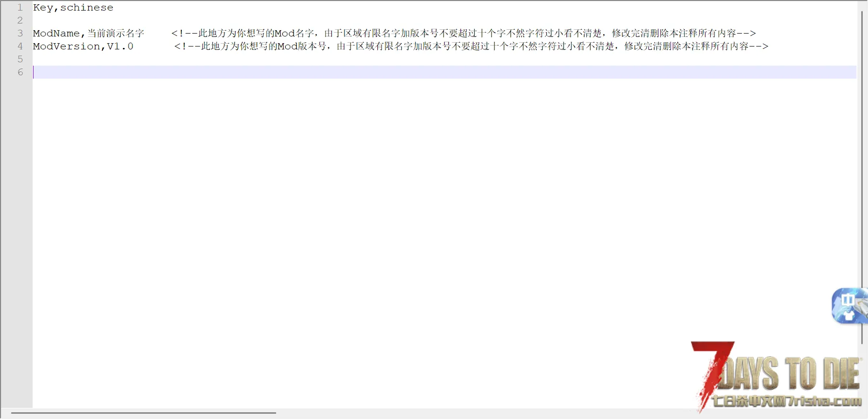Viewport: 868px width, 419px height.
Task: Click line number 3 in the gutter
Action: [x=20, y=34]
